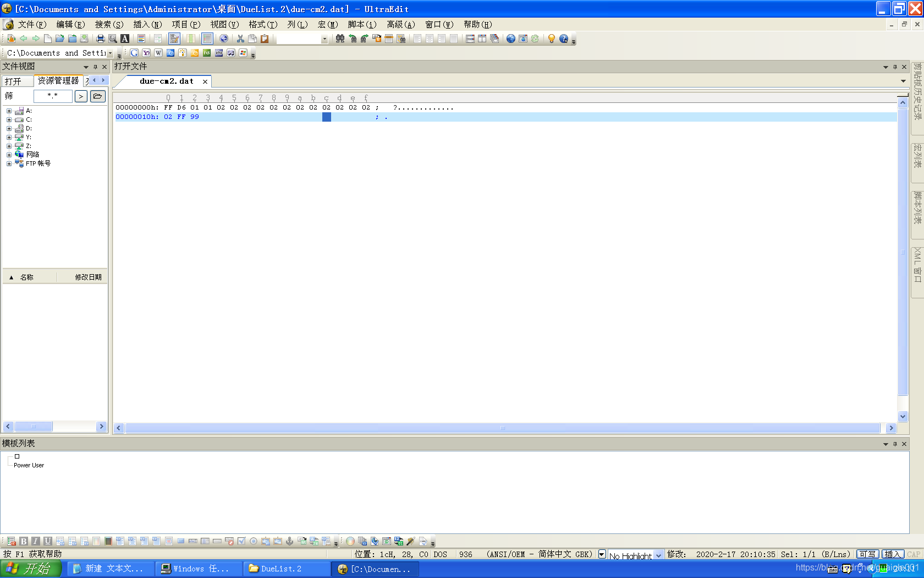The height and width of the screenshot is (578, 924).
Task: Click the filter apply > button
Action: click(81, 96)
